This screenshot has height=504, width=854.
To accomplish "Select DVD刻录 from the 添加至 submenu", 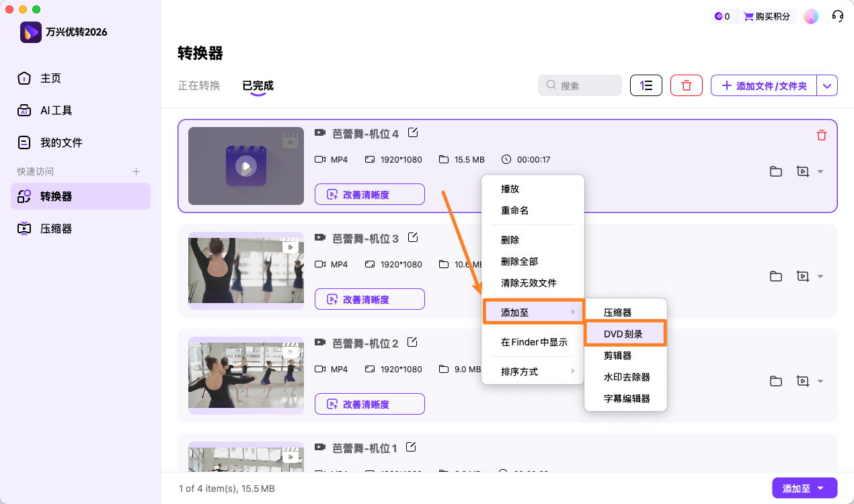I will (625, 333).
